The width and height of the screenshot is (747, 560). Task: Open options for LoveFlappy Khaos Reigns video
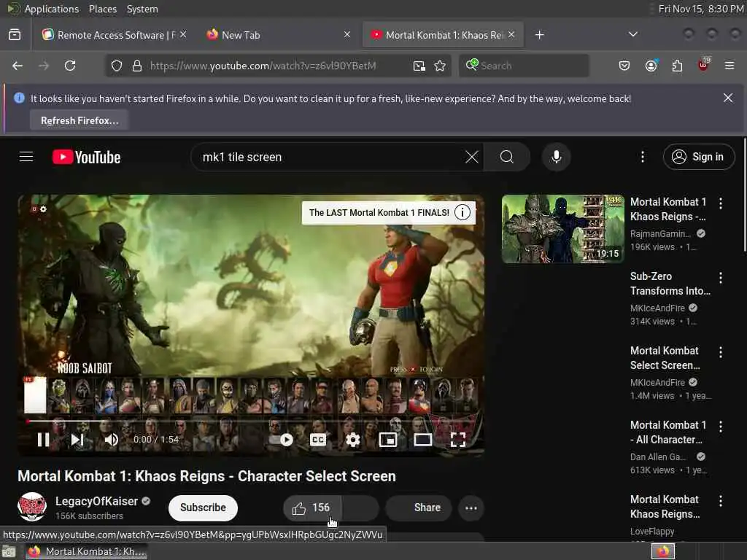(720, 500)
